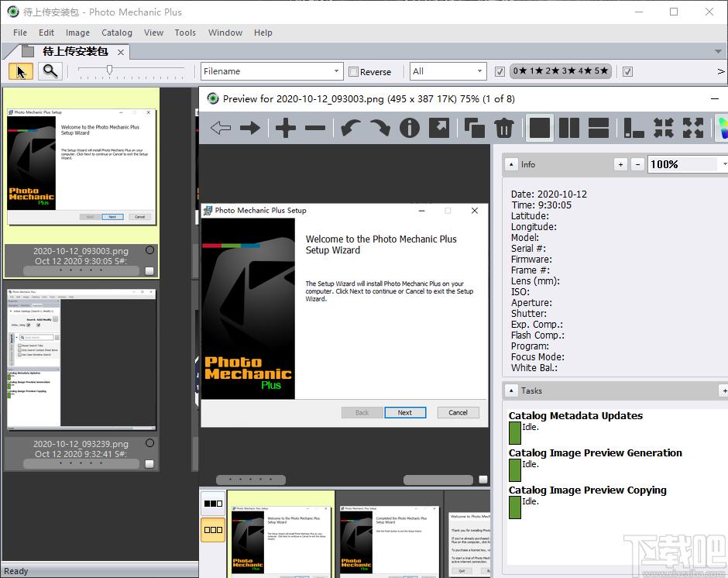The height and width of the screenshot is (578, 728).
Task: Toggle checkbox left of star rating filter
Action: [x=500, y=71]
